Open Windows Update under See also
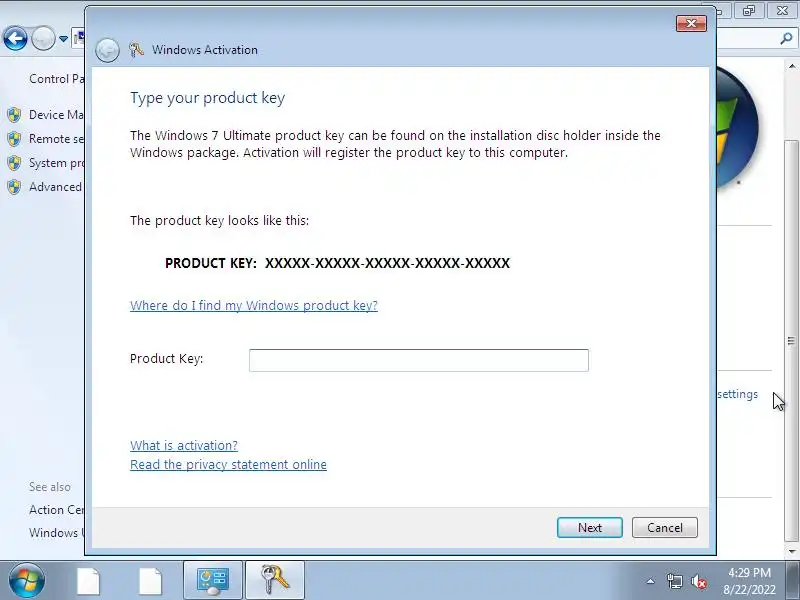This screenshot has height=600, width=800. 55,533
